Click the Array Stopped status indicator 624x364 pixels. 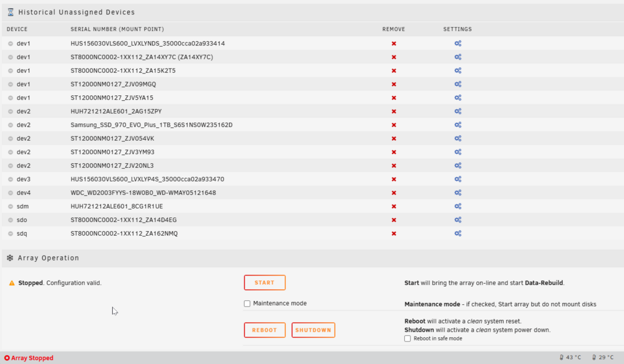29,358
